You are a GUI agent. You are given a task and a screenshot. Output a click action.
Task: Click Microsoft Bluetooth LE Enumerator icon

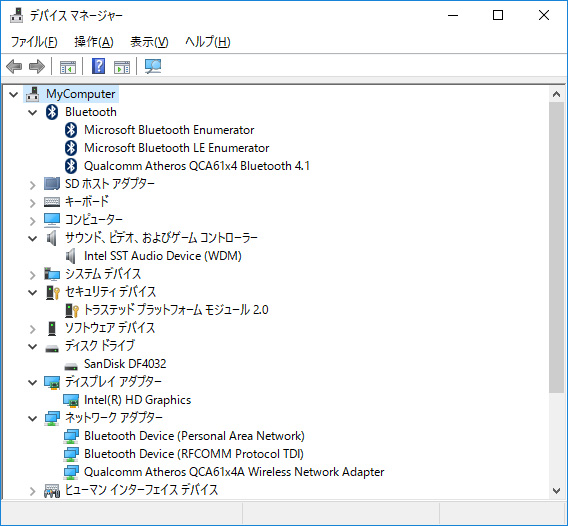(71, 148)
